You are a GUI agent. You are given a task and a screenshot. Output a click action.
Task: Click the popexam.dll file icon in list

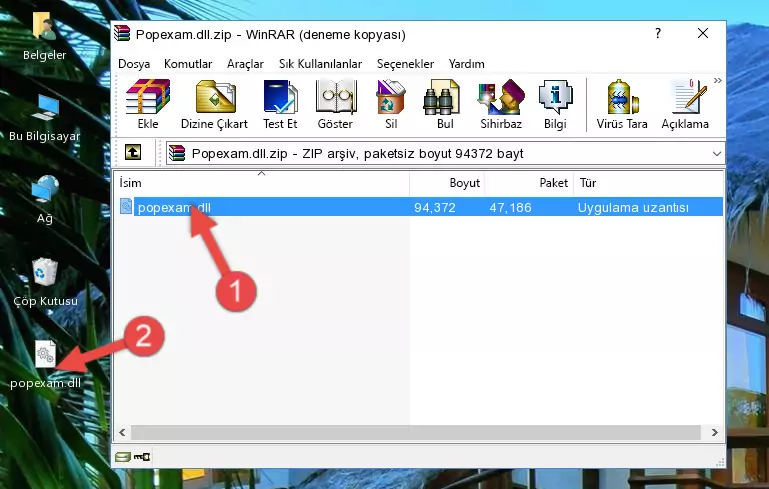pyautogui.click(x=126, y=206)
